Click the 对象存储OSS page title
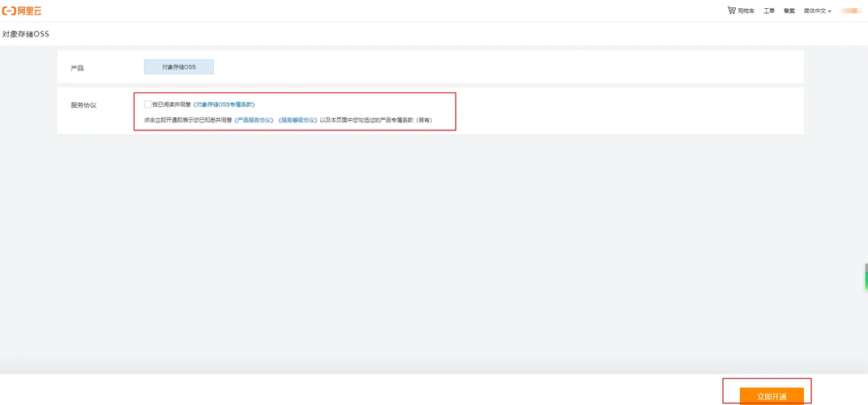This screenshot has height=405, width=868. tap(25, 34)
